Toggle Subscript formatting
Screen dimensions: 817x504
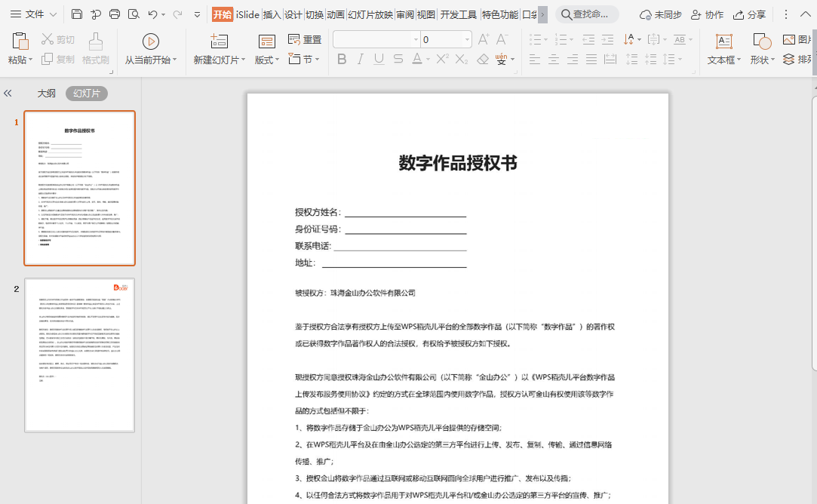[462, 59]
